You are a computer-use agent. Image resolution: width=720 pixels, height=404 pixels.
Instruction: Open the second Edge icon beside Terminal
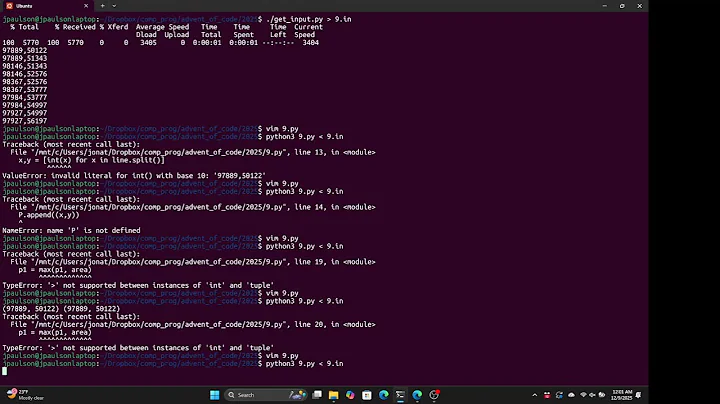pos(417,395)
